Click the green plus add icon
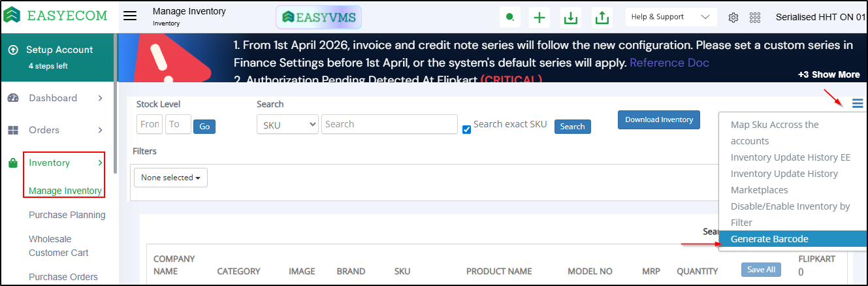The height and width of the screenshot is (286, 868). [x=539, y=17]
